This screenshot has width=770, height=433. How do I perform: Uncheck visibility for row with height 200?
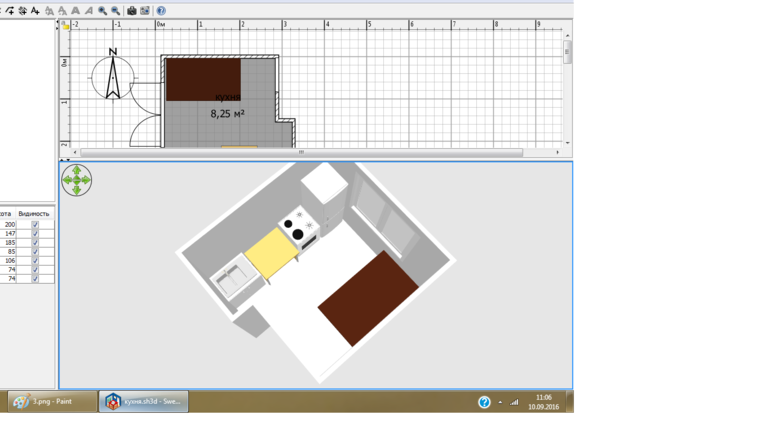35,225
